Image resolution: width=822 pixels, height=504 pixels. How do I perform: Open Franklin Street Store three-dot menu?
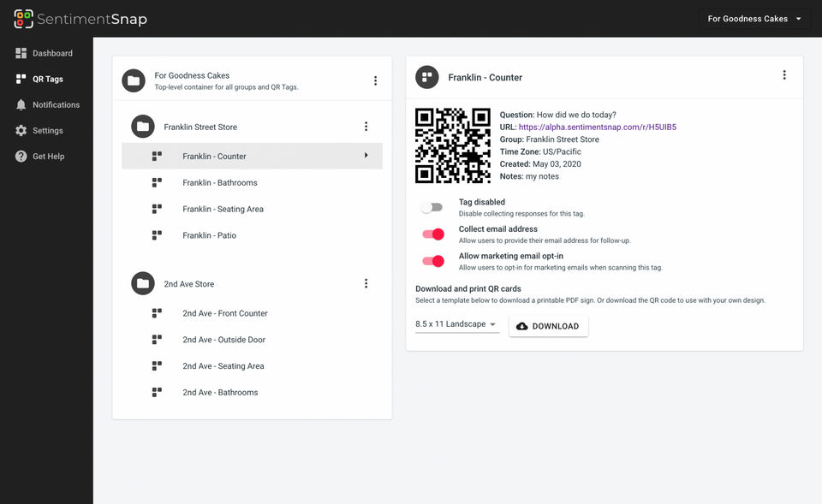(x=366, y=127)
